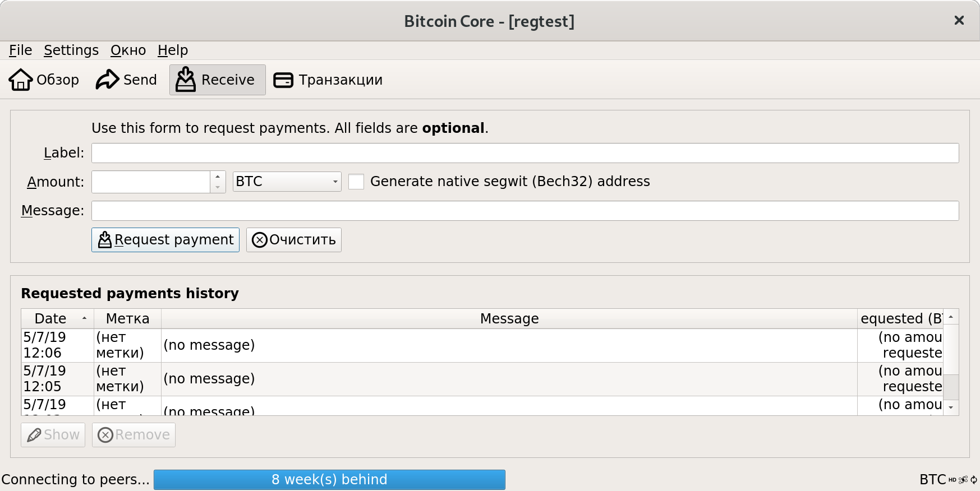Close the Bitcoin Core window

pyautogui.click(x=959, y=21)
